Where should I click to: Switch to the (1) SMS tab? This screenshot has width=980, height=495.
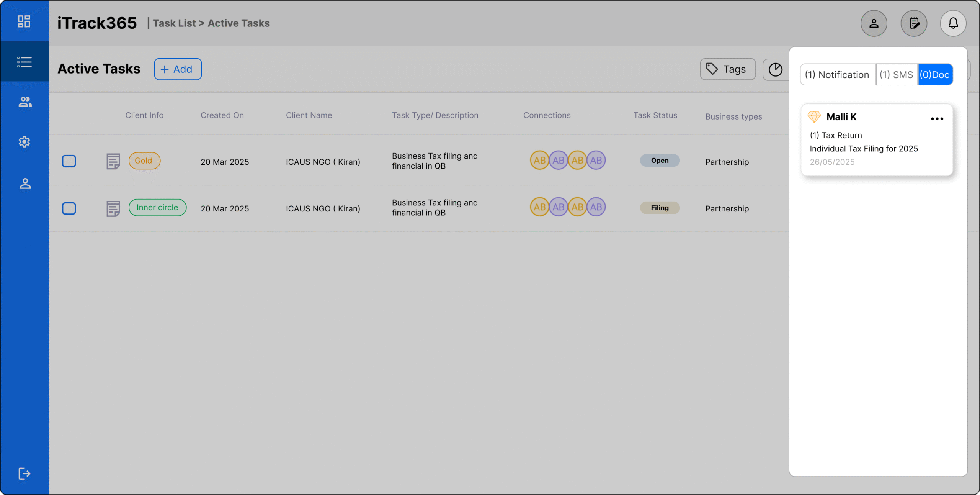[x=896, y=75]
